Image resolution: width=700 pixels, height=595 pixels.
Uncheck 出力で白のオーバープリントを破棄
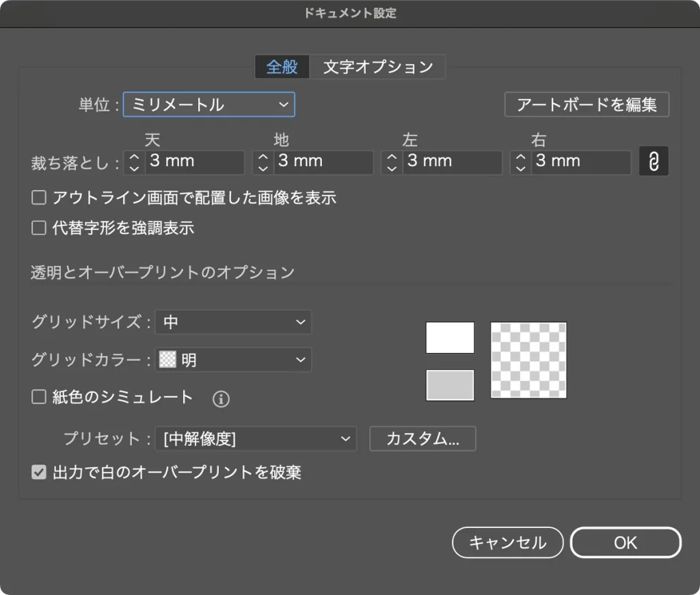click(39, 472)
